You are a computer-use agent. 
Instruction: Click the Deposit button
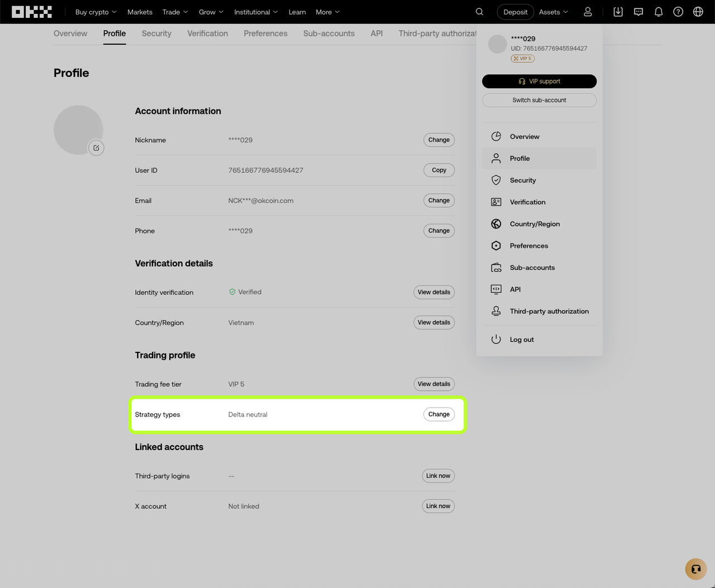point(515,11)
